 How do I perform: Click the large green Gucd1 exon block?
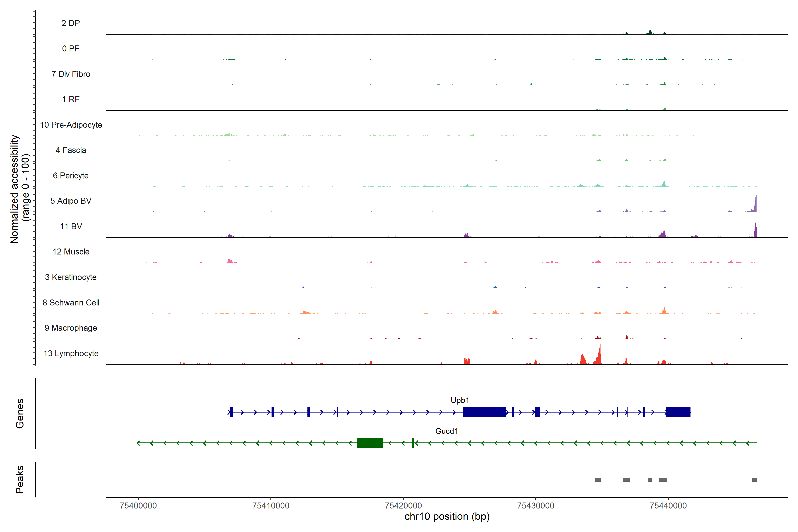[370, 443]
